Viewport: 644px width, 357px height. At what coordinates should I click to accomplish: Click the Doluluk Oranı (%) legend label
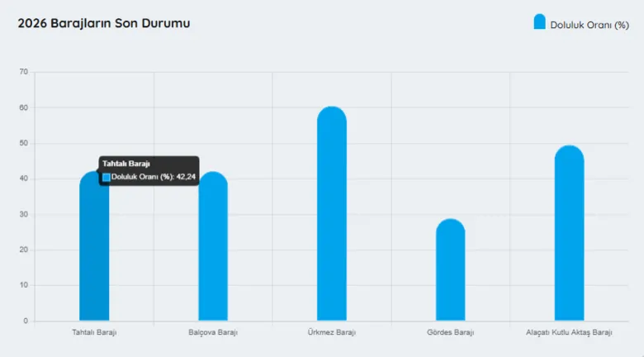pos(590,25)
